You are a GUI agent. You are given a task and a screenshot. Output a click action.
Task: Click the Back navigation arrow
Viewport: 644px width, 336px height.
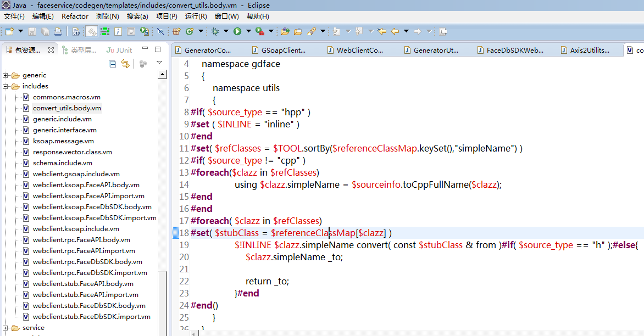click(395, 32)
